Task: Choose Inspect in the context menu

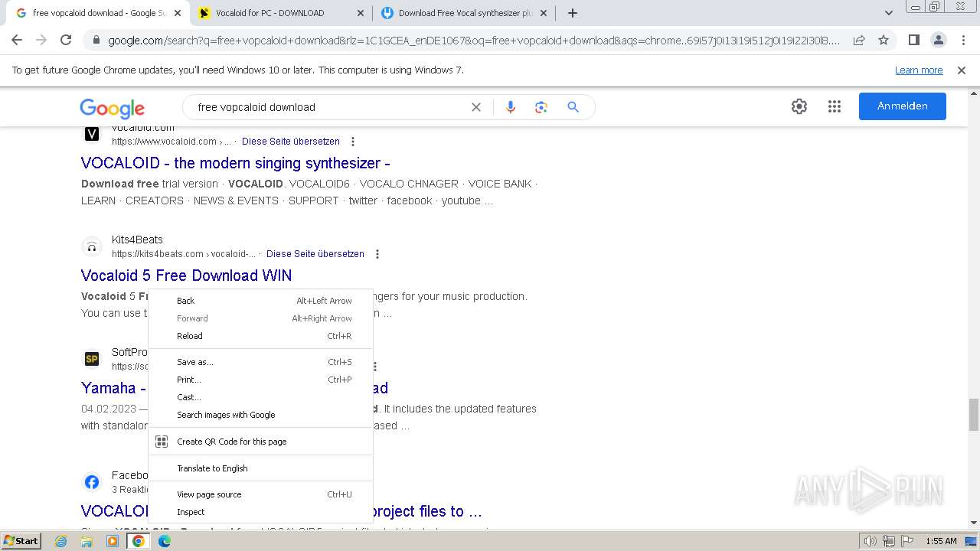Action: click(260, 512)
